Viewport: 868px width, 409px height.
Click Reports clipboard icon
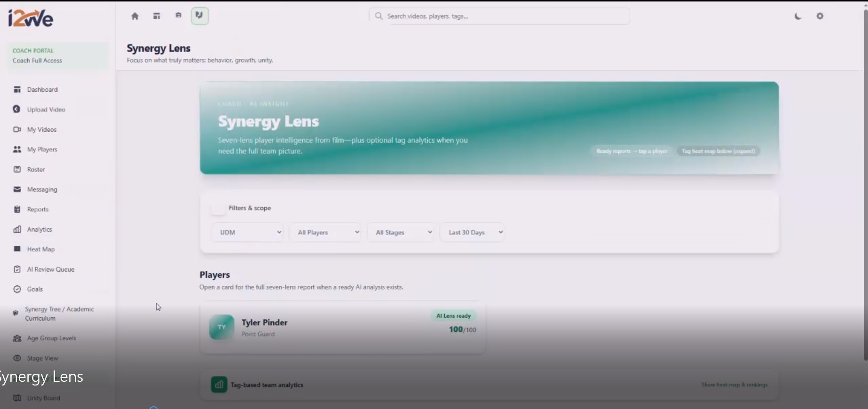pyautogui.click(x=17, y=209)
